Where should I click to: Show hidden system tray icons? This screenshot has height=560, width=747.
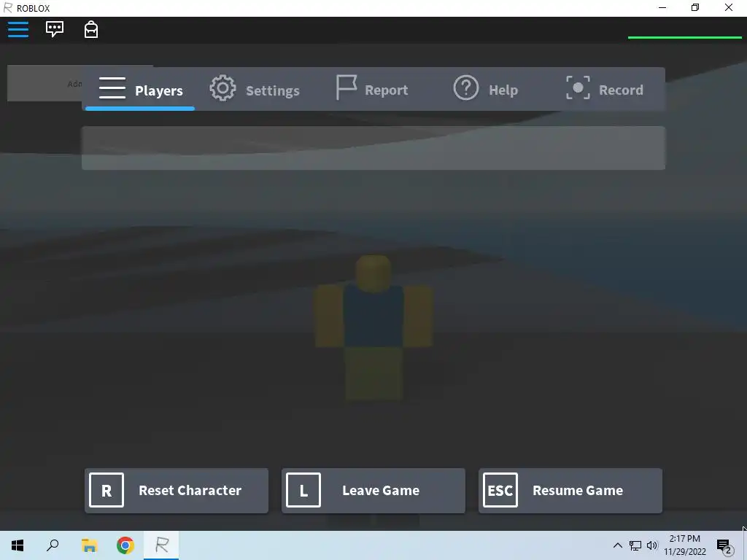click(617, 545)
